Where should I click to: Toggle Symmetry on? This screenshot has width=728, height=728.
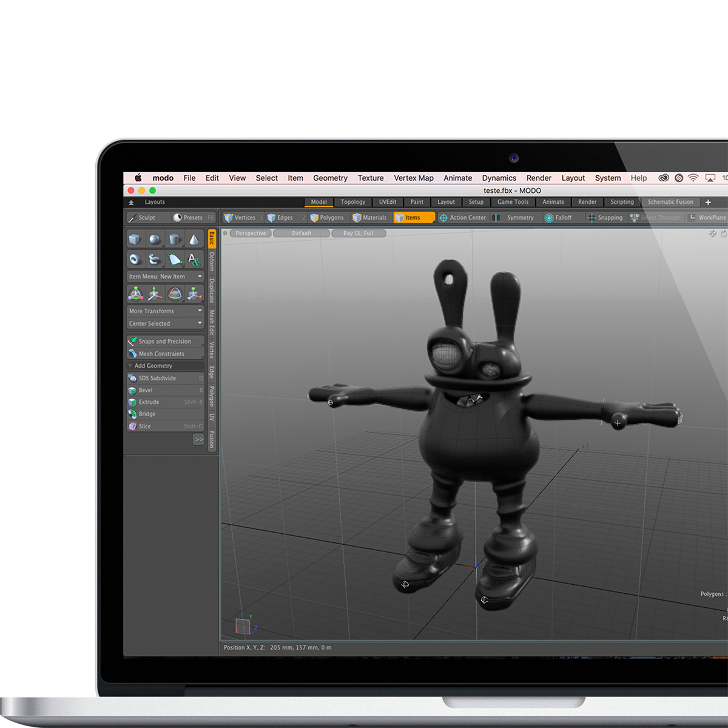click(x=514, y=217)
